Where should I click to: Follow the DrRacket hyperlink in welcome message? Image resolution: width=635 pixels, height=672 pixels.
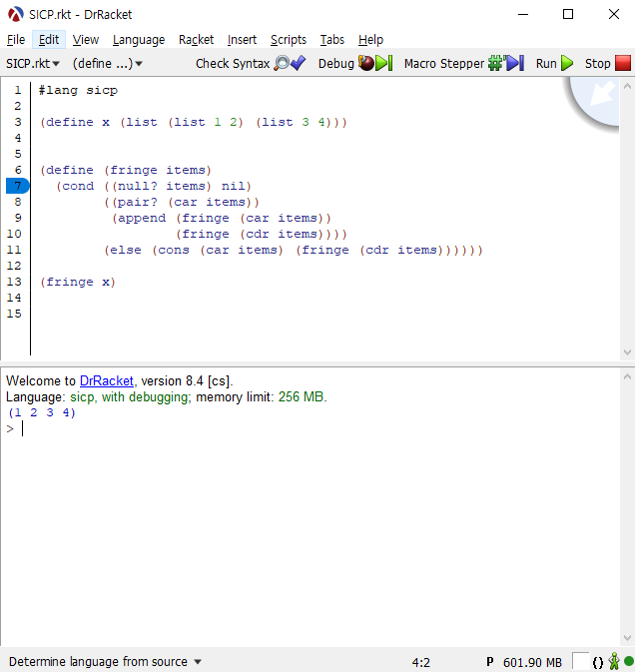[x=107, y=380]
